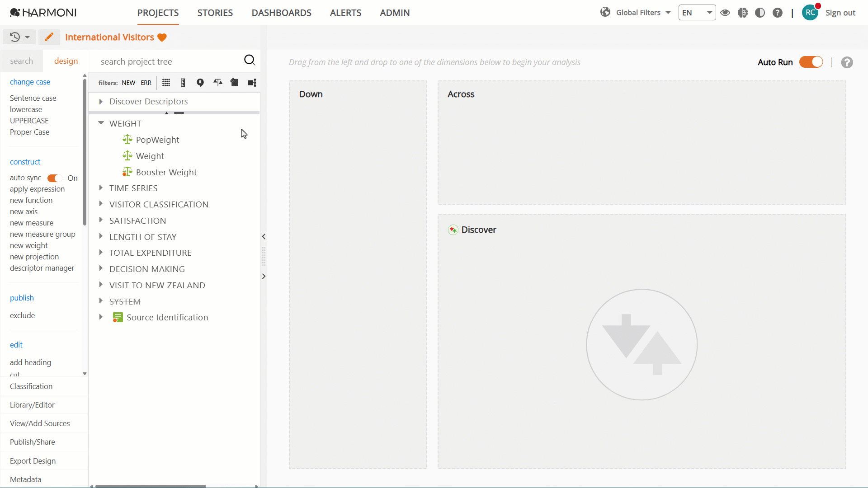Click the orange pencil edit icon

pos(49,37)
